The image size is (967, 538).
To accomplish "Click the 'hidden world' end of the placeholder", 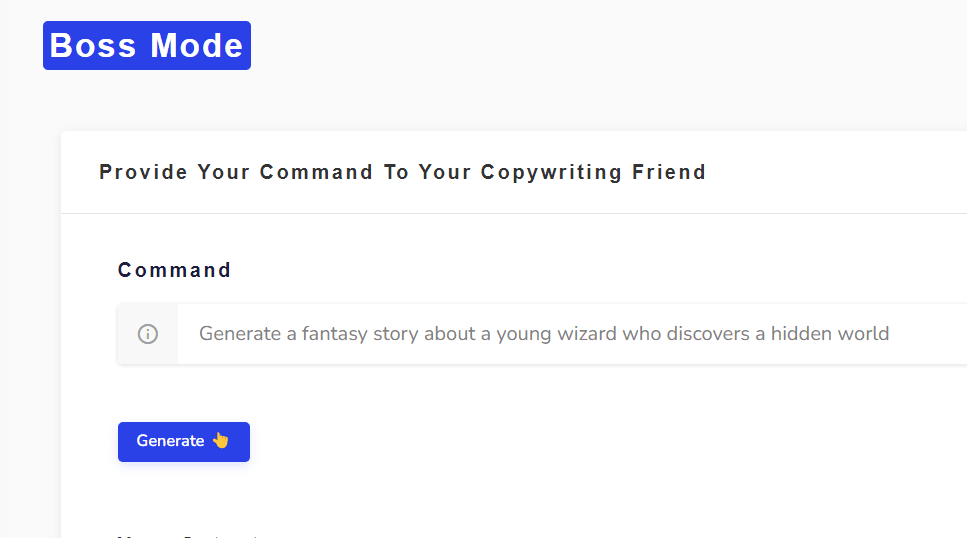I will [829, 334].
